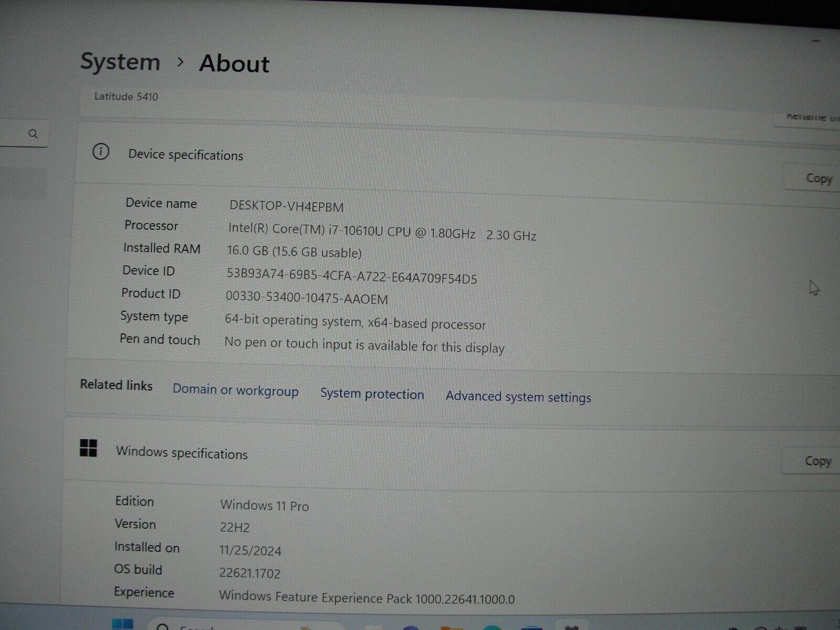Select the About page heading
The height and width of the screenshot is (630, 840).
(x=233, y=64)
